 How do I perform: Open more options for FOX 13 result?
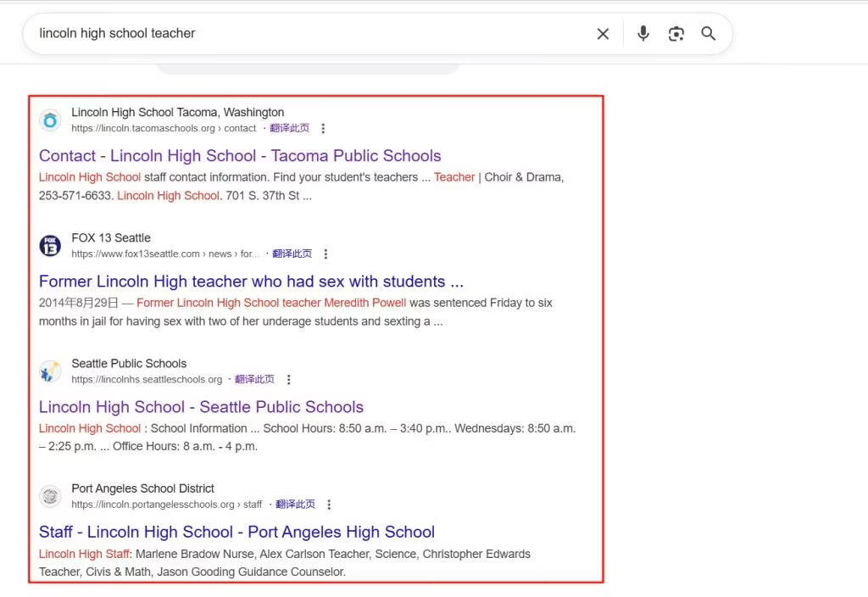tap(325, 254)
